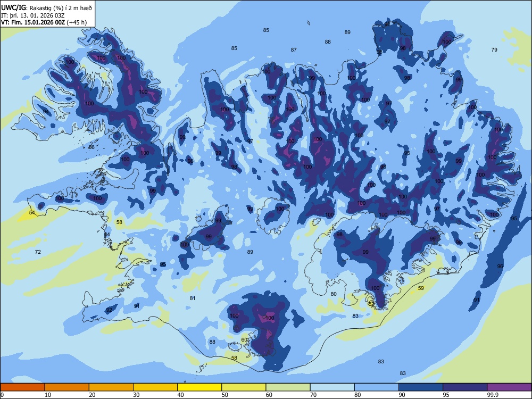Click the orange 10–20 legend swatch

click(x=67, y=387)
